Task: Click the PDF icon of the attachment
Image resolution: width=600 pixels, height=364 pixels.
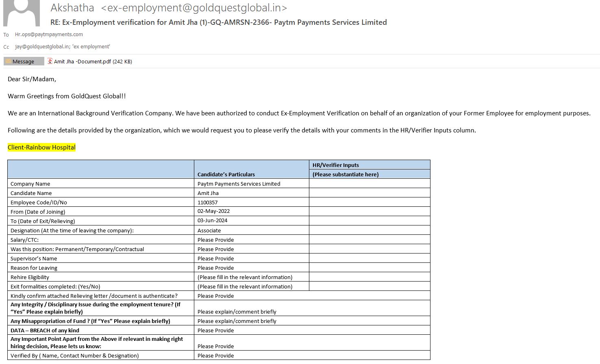Action: pyautogui.click(x=50, y=61)
